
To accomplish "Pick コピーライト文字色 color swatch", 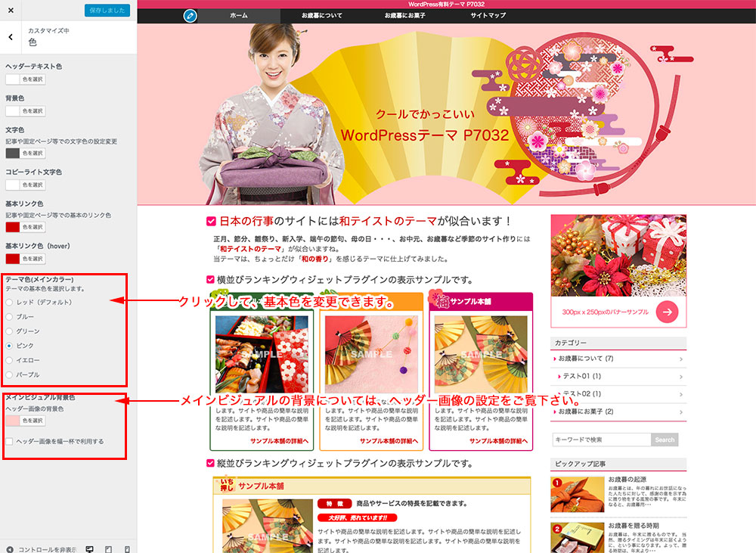I will coord(13,185).
